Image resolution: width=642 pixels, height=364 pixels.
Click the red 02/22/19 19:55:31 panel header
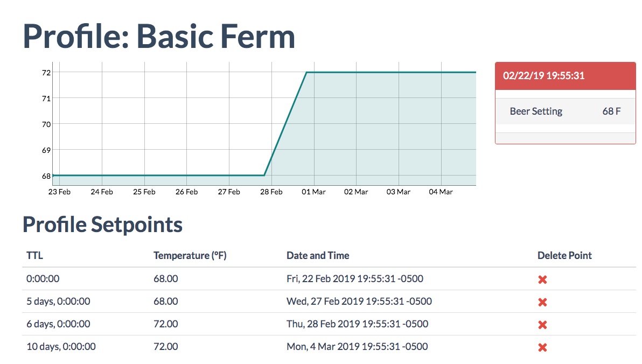pos(565,76)
